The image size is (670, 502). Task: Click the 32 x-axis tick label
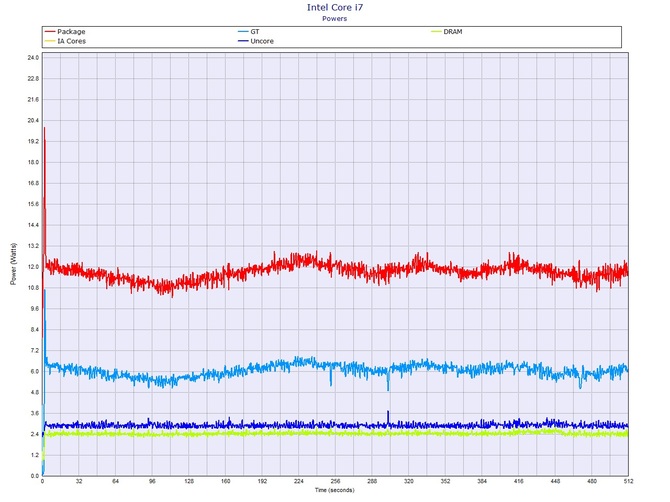coord(79,481)
